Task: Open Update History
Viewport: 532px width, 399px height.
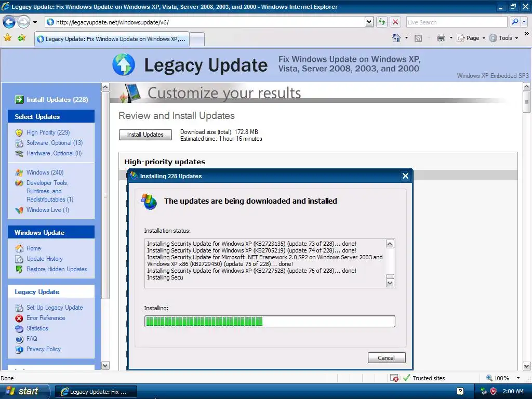Action: [x=45, y=259]
